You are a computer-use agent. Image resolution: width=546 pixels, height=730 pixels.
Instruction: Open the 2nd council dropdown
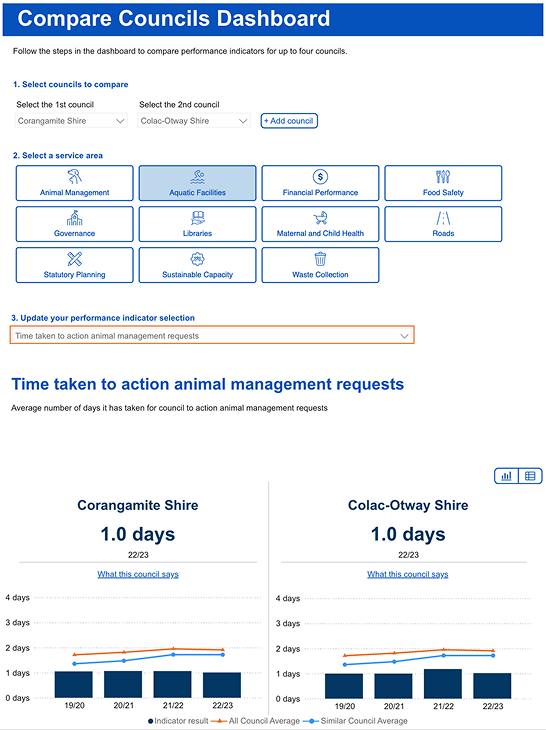(x=194, y=121)
